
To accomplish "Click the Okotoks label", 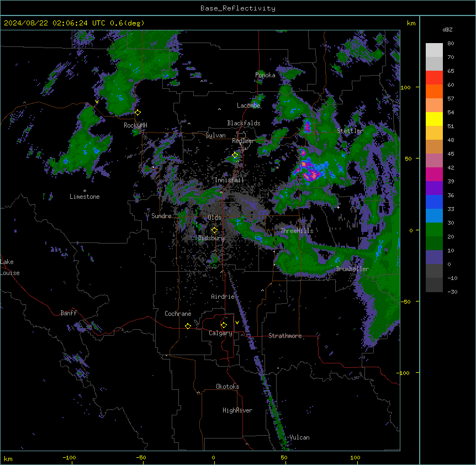I will tap(228, 387).
